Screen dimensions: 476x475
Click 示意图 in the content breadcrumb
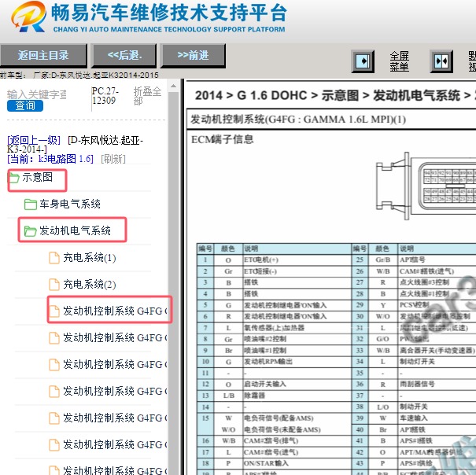tap(340, 95)
